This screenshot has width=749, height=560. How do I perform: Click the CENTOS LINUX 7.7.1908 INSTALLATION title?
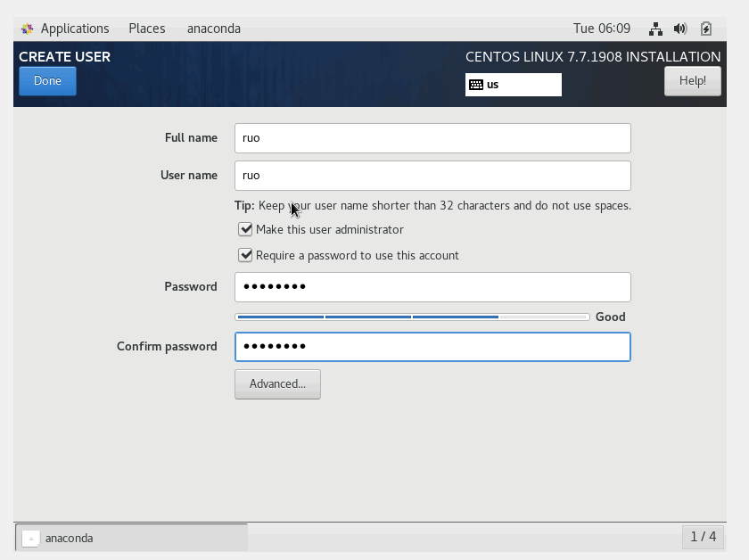593,57
